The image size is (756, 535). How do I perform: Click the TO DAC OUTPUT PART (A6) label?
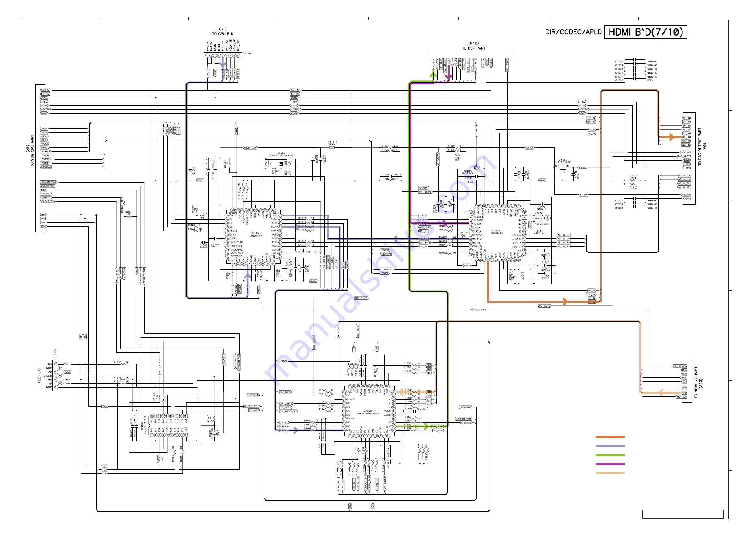click(701, 147)
